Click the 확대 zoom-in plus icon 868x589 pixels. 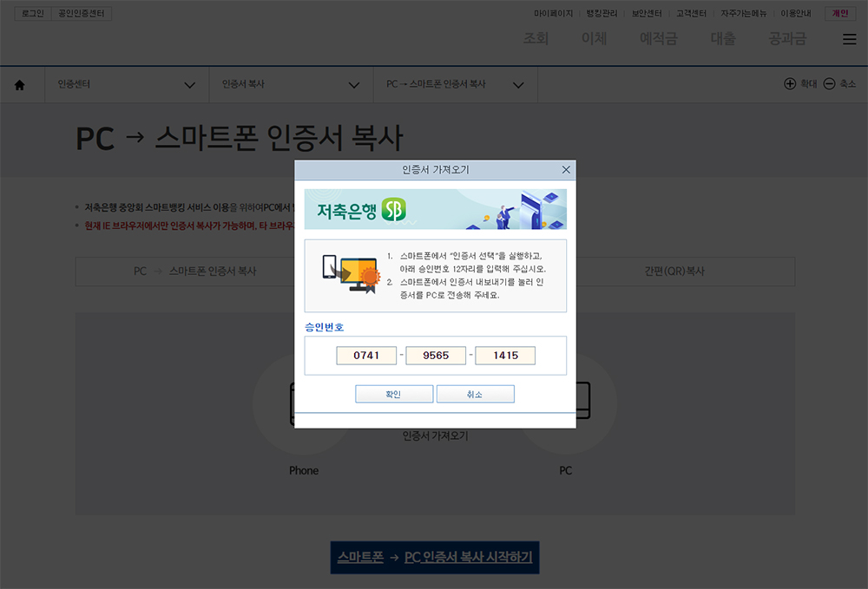pos(789,83)
